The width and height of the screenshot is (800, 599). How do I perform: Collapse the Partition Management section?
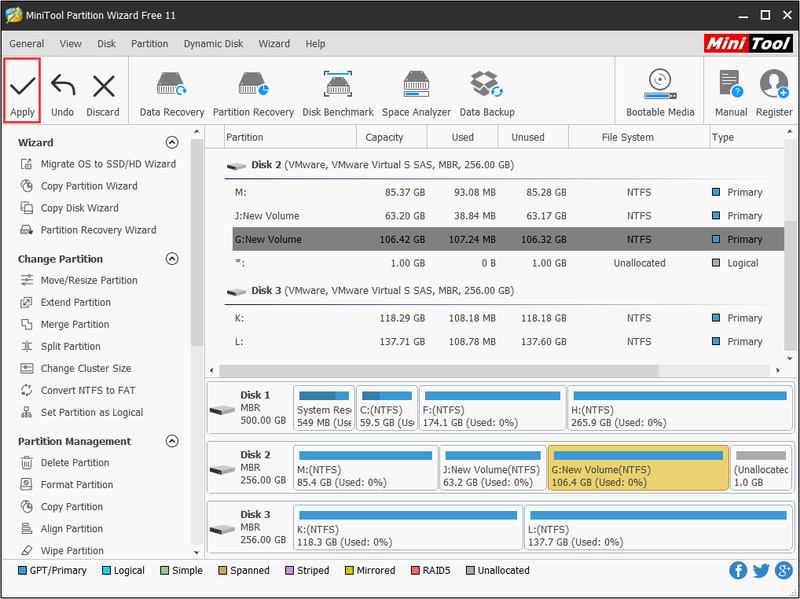click(172, 441)
